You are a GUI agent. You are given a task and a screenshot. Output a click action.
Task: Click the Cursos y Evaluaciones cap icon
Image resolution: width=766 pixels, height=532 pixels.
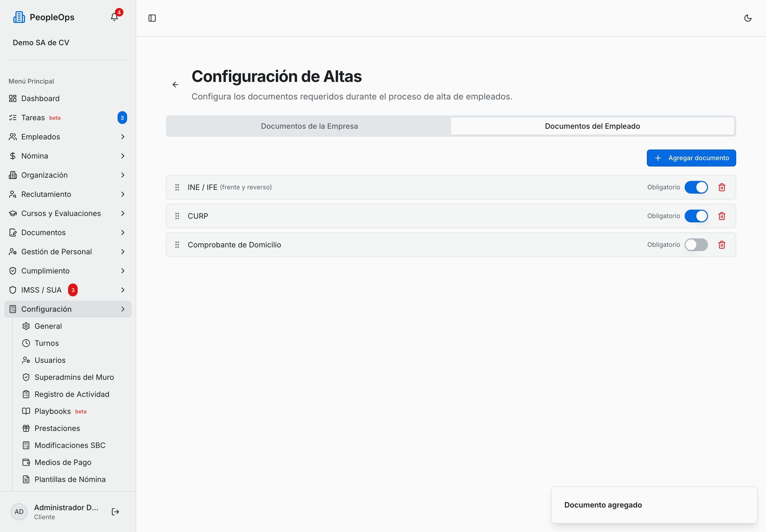pyautogui.click(x=13, y=213)
